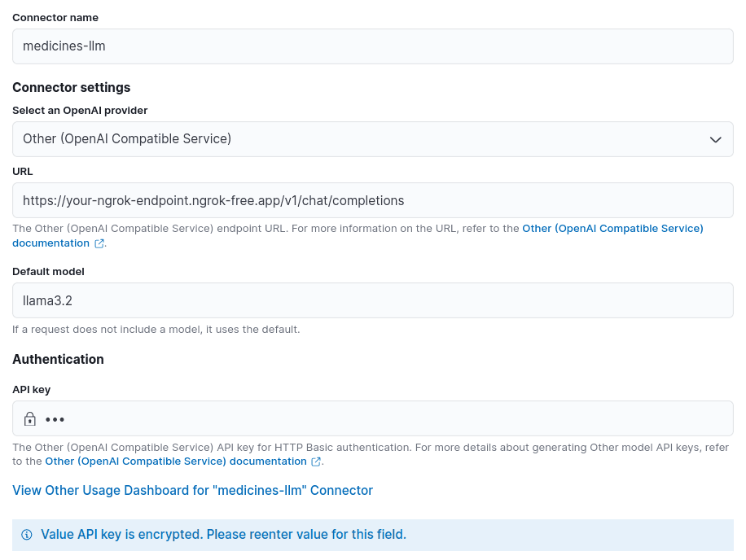Click the dropdown chevron on the provider selector
Screen dimensions: 746x560
pos(716,139)
